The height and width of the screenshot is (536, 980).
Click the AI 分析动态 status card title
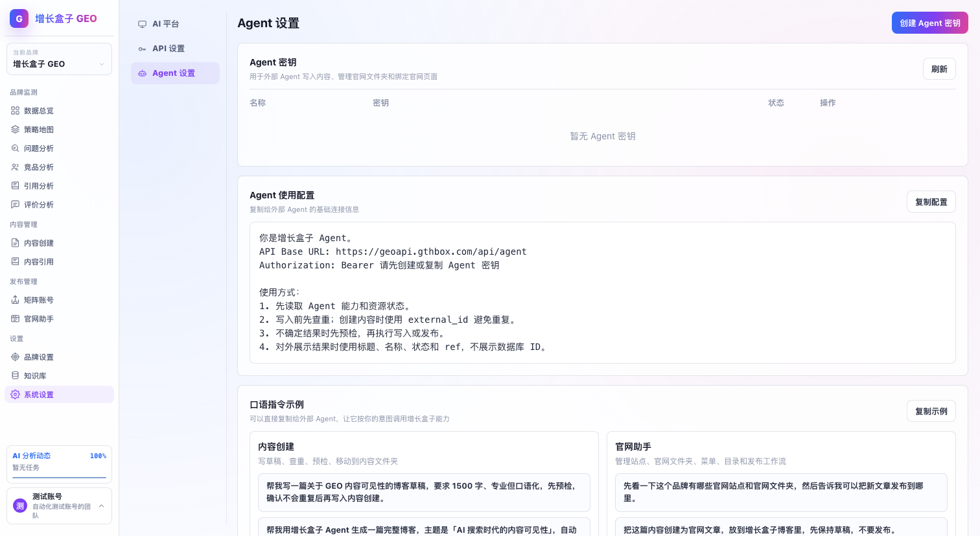[32, 456]
